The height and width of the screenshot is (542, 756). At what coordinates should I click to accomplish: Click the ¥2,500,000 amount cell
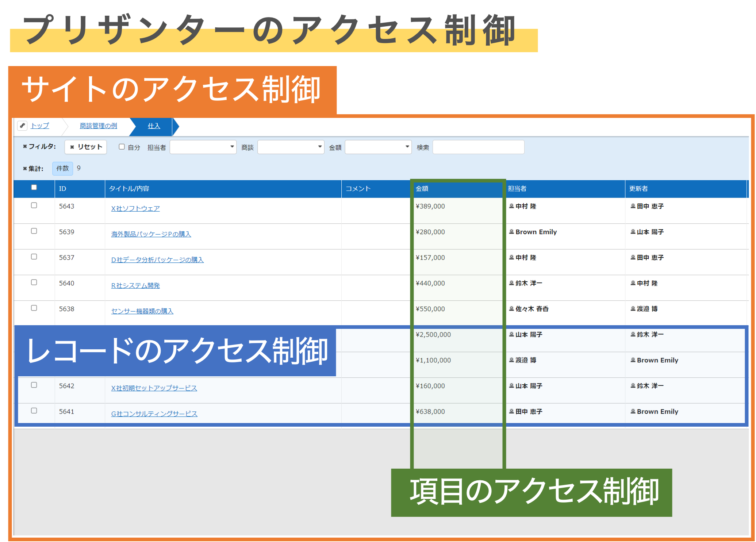tap(433, 334)
